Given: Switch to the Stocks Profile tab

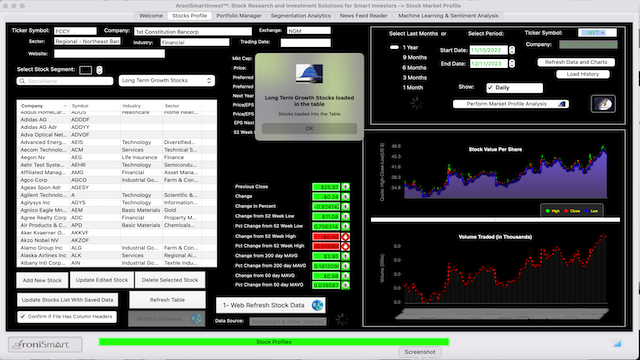Looking at the screenshot, I should pyautogui.click(x=189, y=16).
